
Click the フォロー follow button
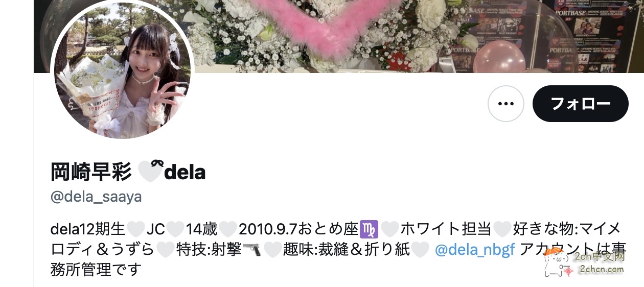click(x=580, y=104)
